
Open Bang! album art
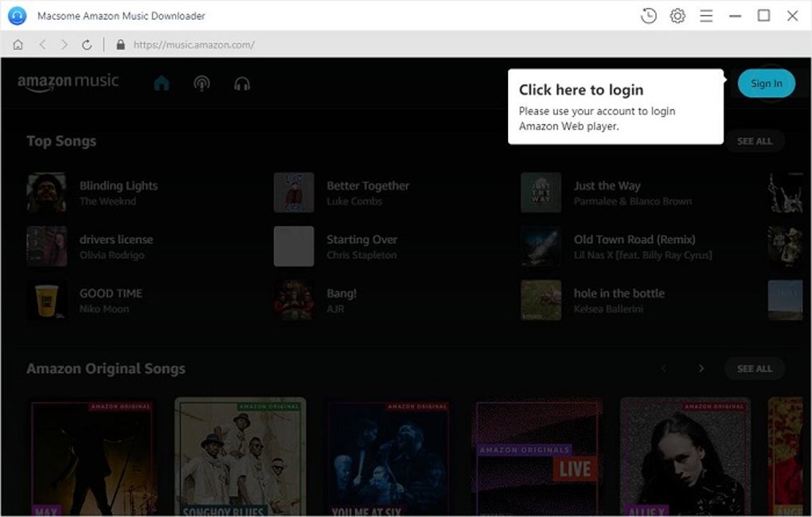pos(294,300)
